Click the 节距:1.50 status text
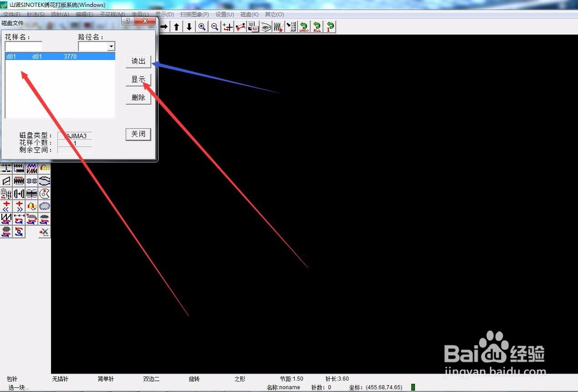Viewport: 578px width, 392px height. 291,379
